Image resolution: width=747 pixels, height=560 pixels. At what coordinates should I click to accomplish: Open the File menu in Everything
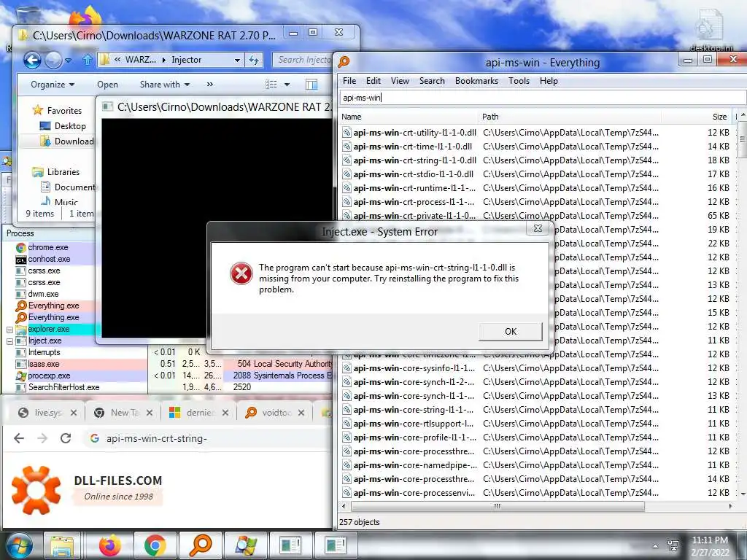pyautogui.click(x=349, y=81)
